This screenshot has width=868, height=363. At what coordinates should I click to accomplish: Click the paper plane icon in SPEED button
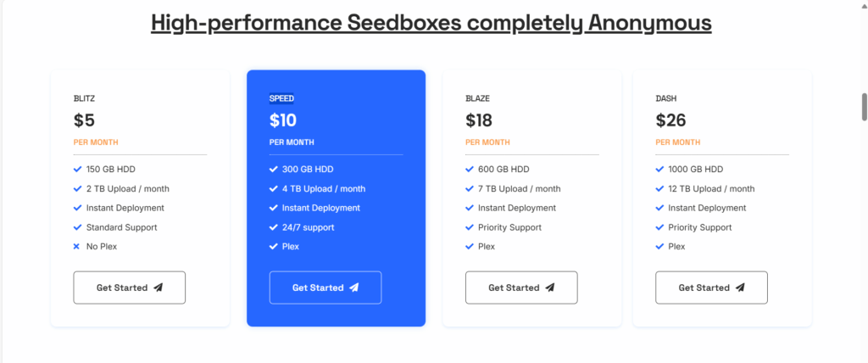point(354,288)
